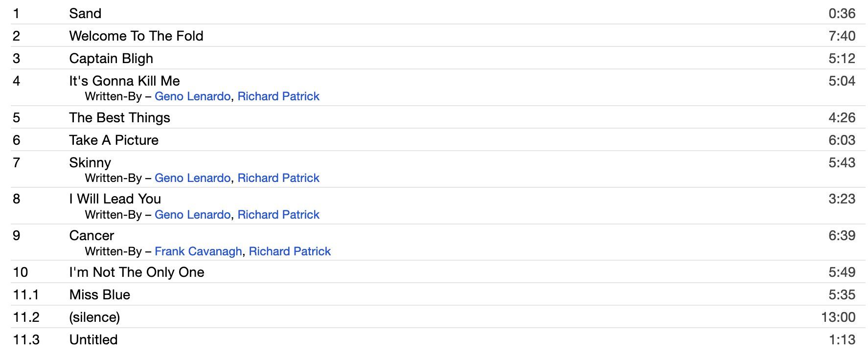Select the (silence) track row
The width and height of the screenshot is (868, 359).
click(x=438, y=317)
